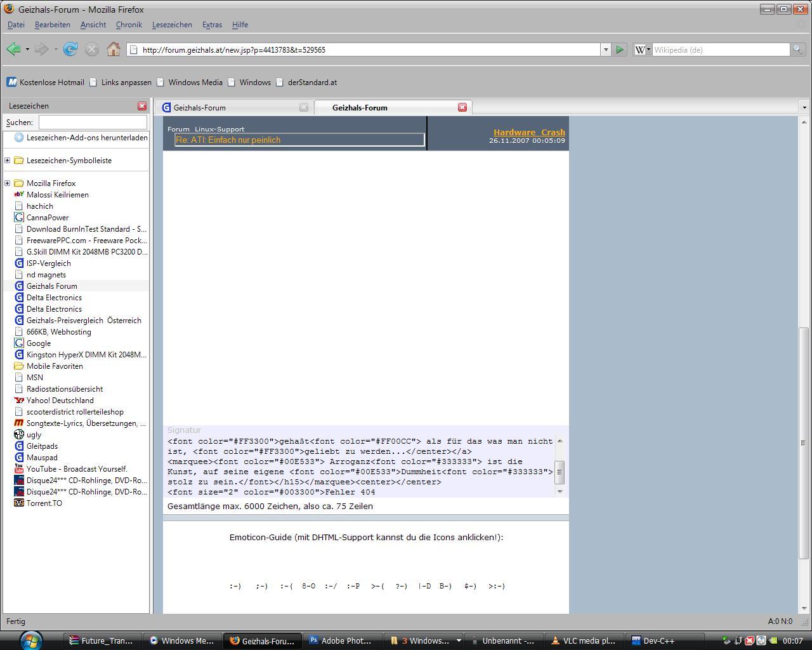Click the Windows Start orb
The width and height of the screenshot is (812, 650).
pyautogui.click(x=30, y=640)
